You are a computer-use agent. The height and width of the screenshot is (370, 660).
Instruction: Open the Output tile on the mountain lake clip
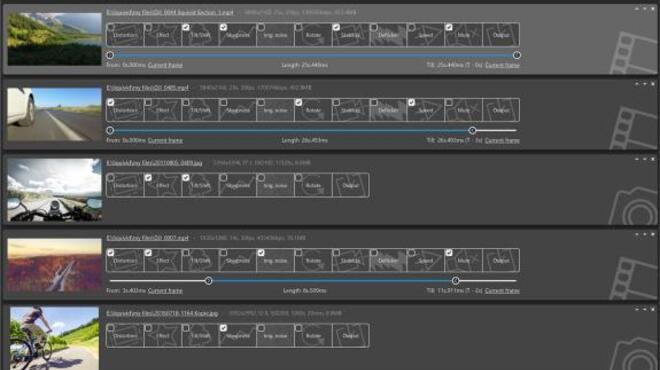[x=501, y=35]
